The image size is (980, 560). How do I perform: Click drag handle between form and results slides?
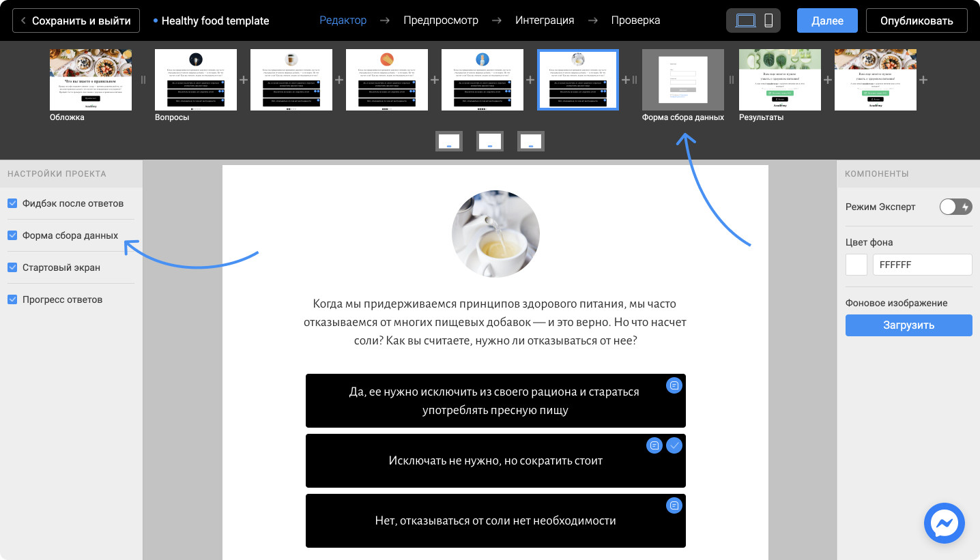(732, 80)
